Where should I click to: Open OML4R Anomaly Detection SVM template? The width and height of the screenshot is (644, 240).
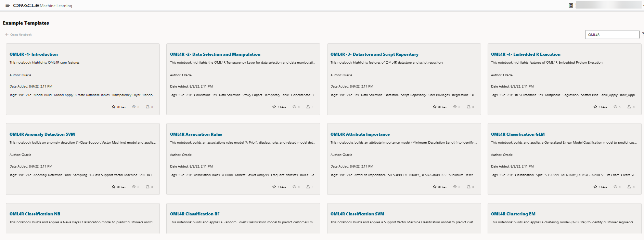tap(42, 134)
